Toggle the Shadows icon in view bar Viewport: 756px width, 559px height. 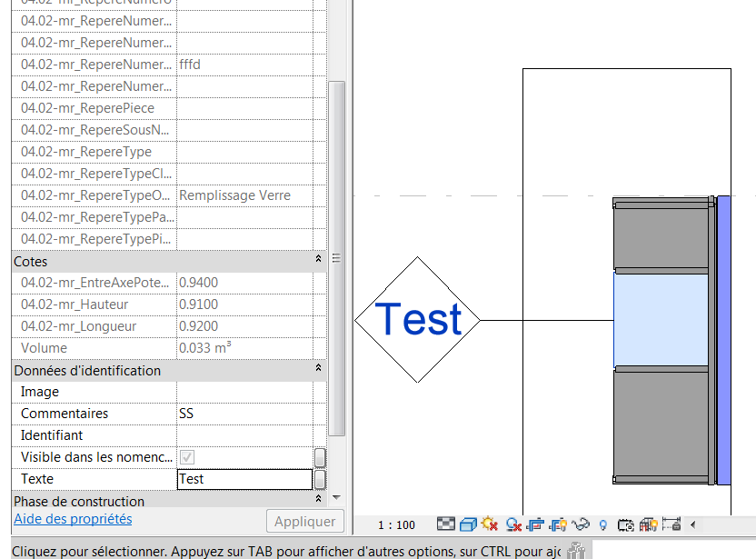point(513,524)
